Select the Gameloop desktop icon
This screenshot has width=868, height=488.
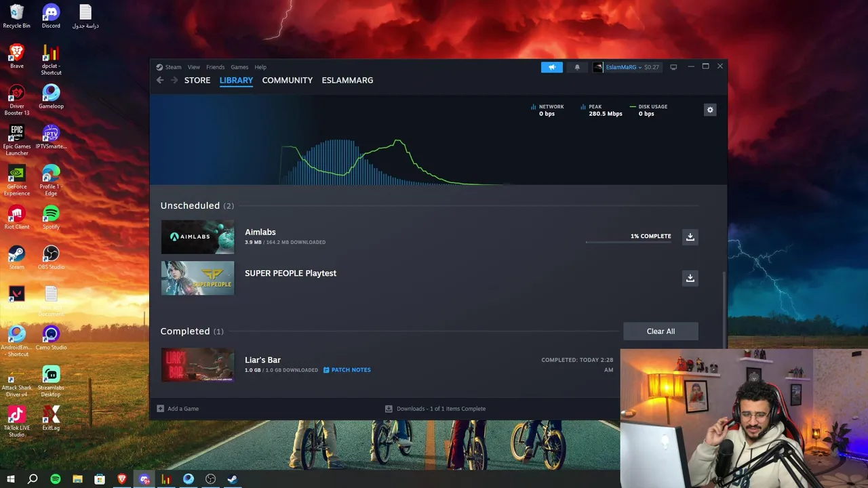(x=51, y=97)
